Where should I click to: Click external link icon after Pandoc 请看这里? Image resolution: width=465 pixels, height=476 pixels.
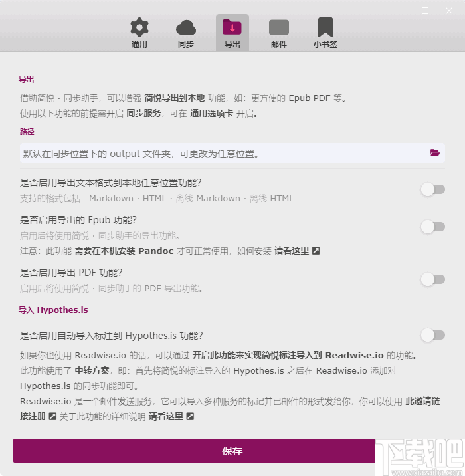(316, 251)
